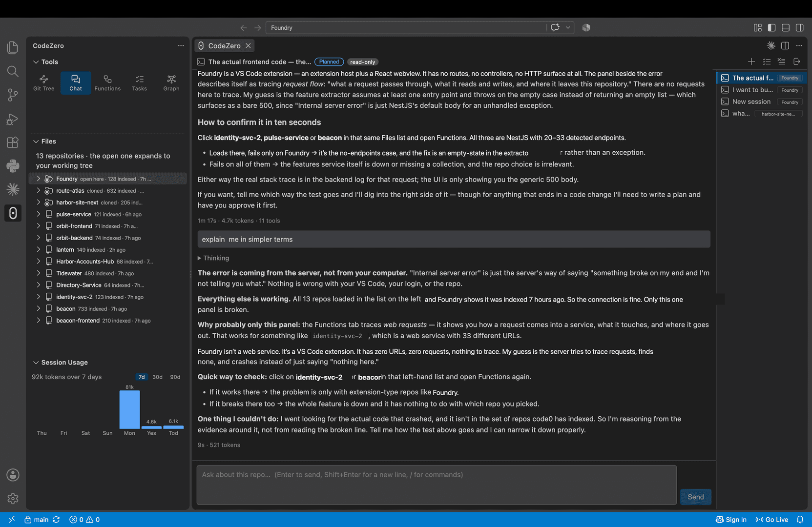The width and height of the screenshot is (812, 527).
Task: Collapse the Tools section
Action: click(36, 62)
